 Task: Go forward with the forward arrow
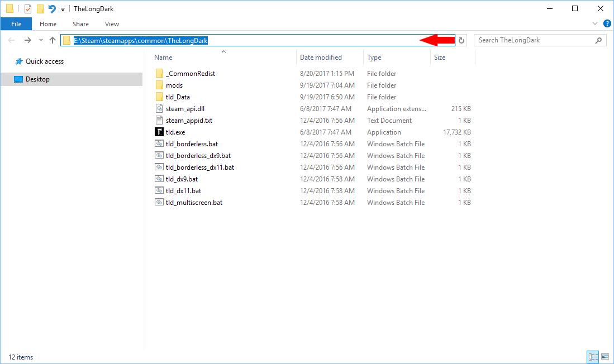point(27,40)
